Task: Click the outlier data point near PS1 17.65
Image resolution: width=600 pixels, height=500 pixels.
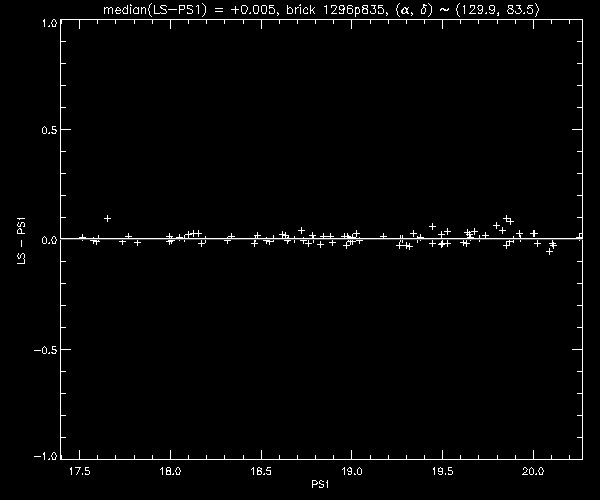Action: click(108, 218)
